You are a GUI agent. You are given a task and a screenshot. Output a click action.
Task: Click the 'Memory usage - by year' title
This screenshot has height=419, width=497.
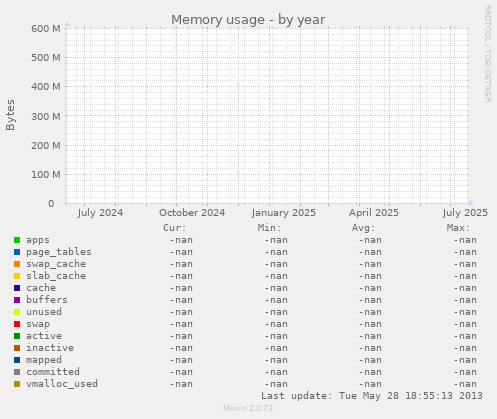(x=248, y=20)
